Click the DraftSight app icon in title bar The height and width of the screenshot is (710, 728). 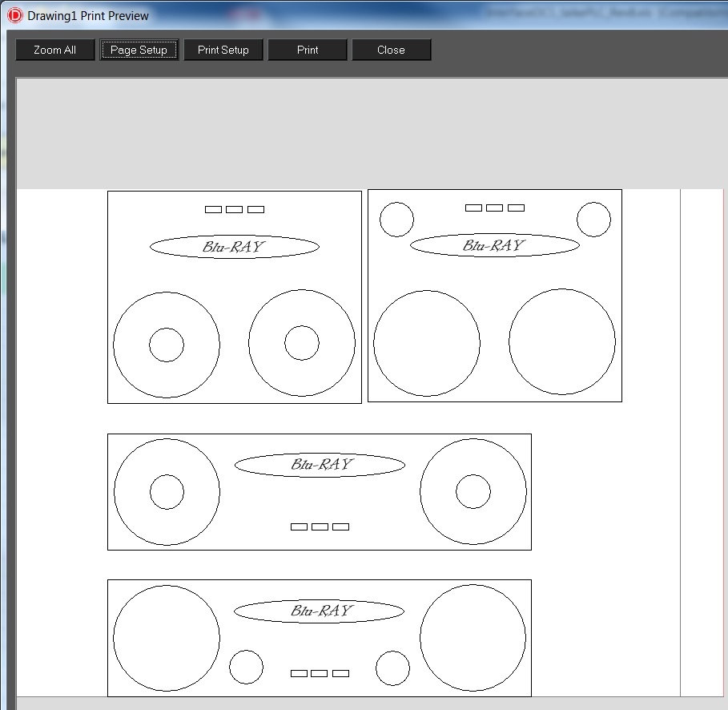(x=15, y=15)
